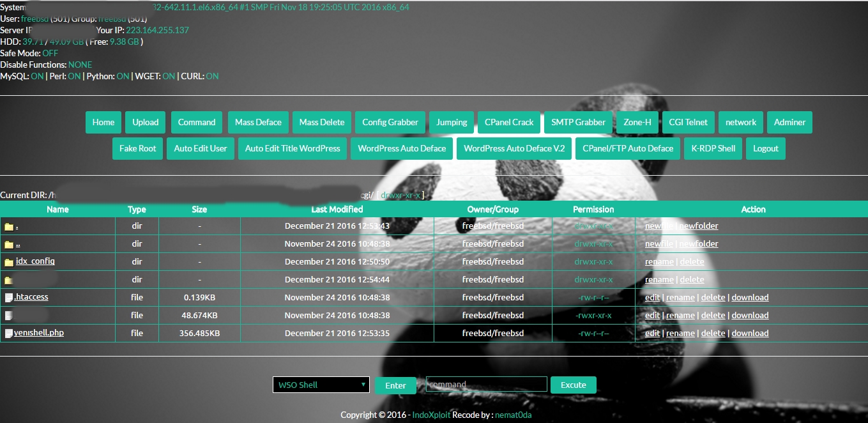
Task: Click newfile in parent directory row
Action: click(659, 243)
